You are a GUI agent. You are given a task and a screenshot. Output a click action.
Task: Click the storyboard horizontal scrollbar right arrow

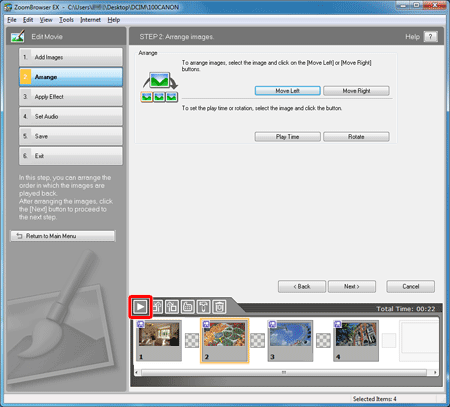pyautogui.click(x=435, y=372)
